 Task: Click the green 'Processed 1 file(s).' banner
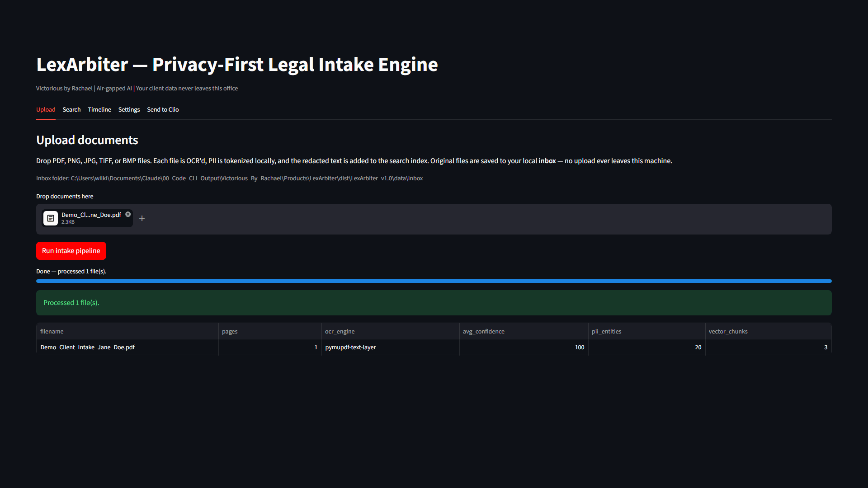(x=434, y=303)
